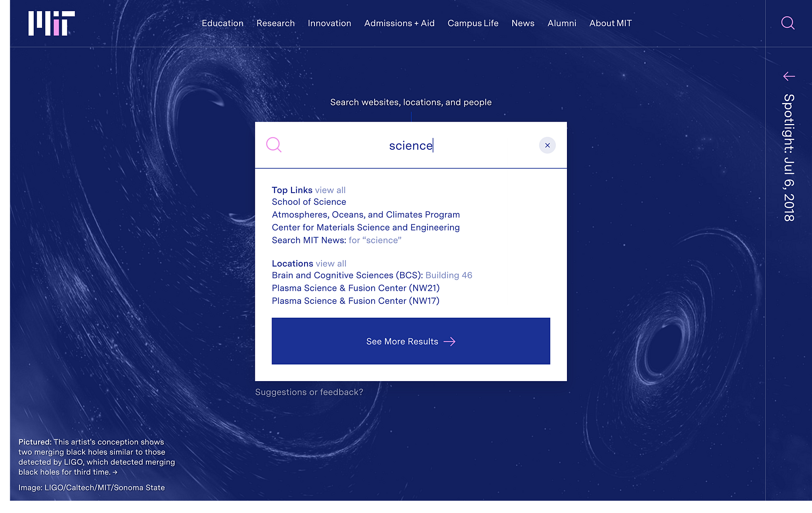The height and width of the screenshot is (513, 812).
Task: Click the Spotlight back arrow
Action: coord(789,76)
